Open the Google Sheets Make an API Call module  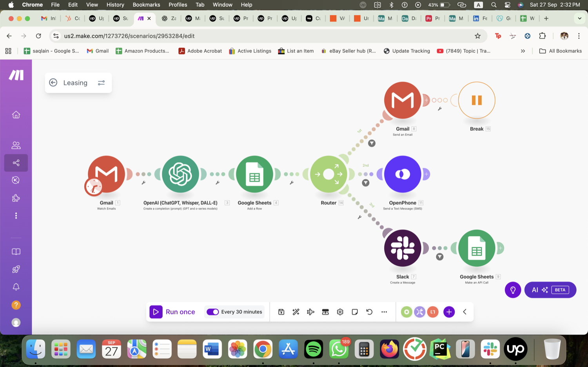point(477,248)
